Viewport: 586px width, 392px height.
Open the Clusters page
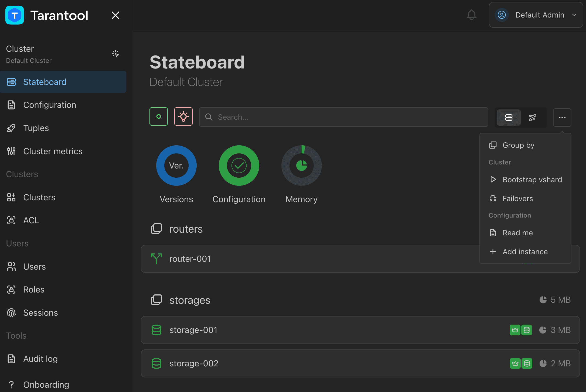(x=63, y=197)
